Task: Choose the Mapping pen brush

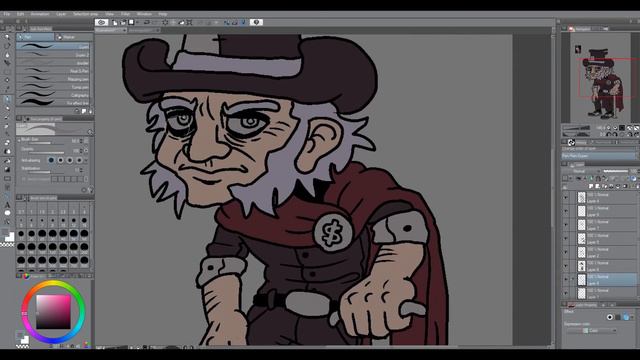Action: pos(53,79)
